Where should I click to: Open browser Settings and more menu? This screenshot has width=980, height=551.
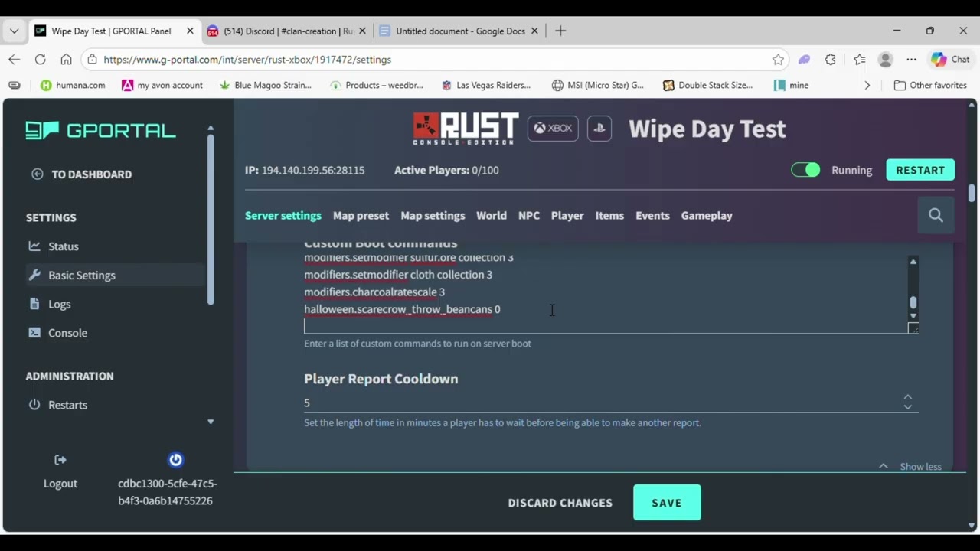point(911,60)
